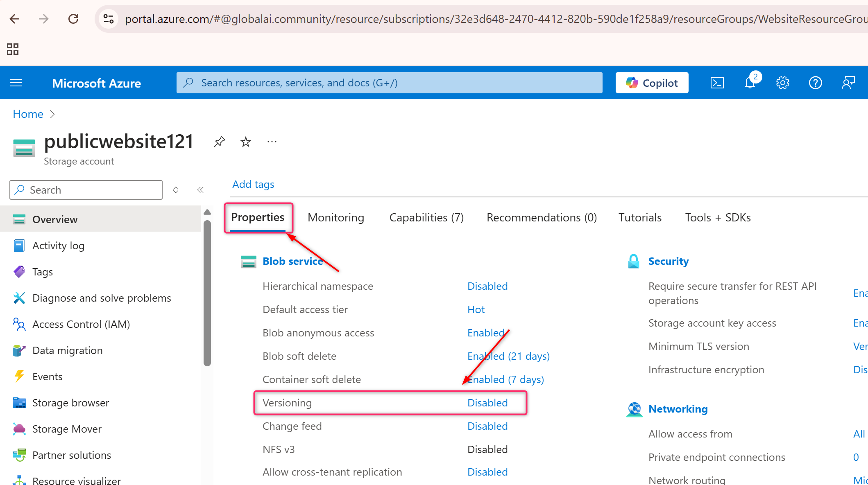Image resolution: width=868 pixels, height=485 pixels.
Task: Click Allow cross-tenant replication Disabled link
Action: coord(487,472)
